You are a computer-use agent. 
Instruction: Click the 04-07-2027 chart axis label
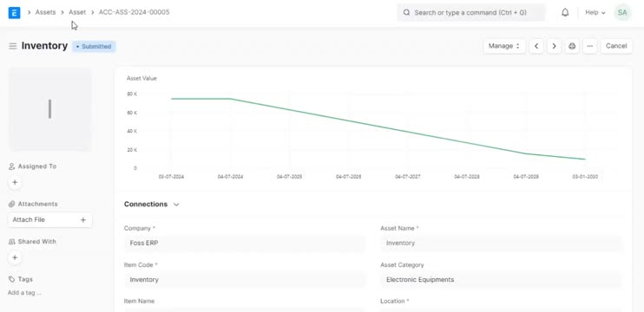pyautogui.click(x=407, y=177)
